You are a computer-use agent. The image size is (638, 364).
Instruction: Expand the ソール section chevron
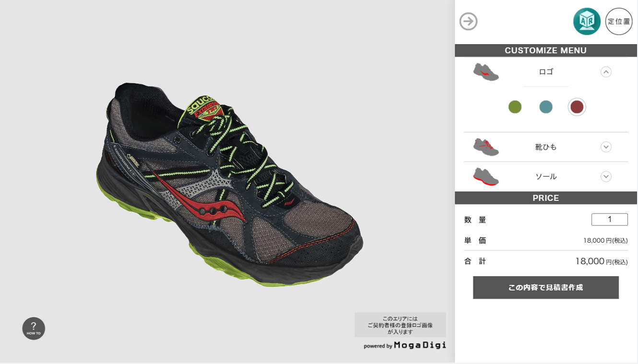[606, 176]
